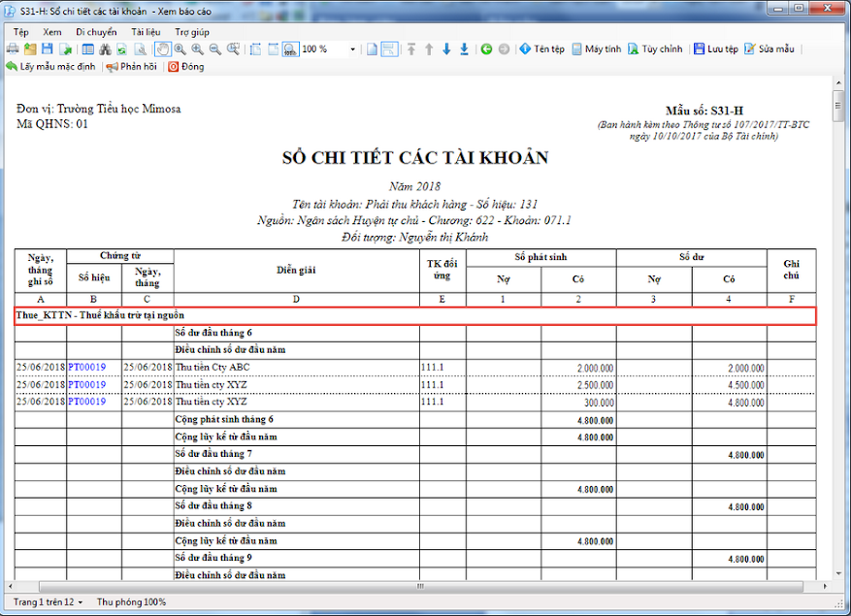This screenshot has width=851, height=616.
Task: Select the dashed marquee zoom tool
Action: click(234, 49)
